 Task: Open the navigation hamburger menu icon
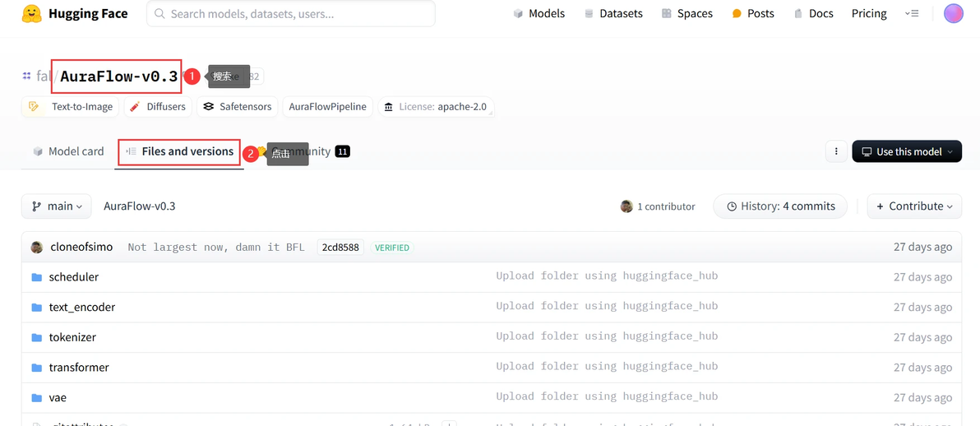click(x=911, y=13)
